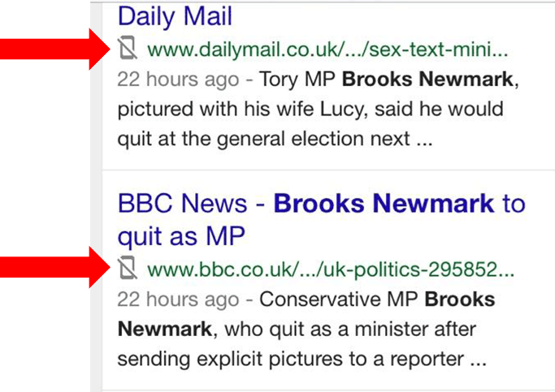Click the crossed-out phone icon beside the bbc.co.uk URL

tap(126, 268)
